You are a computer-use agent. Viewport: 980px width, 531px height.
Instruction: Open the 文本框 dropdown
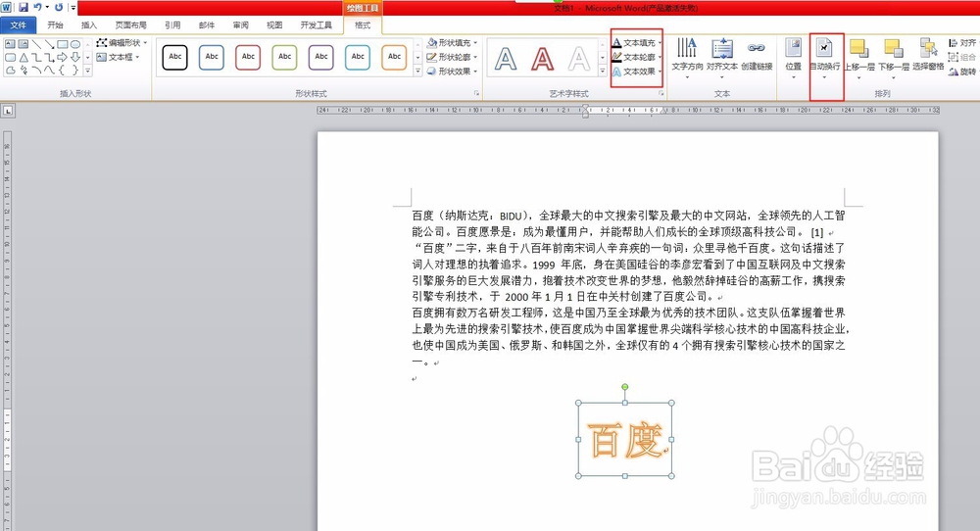click(x=119, y=57)
